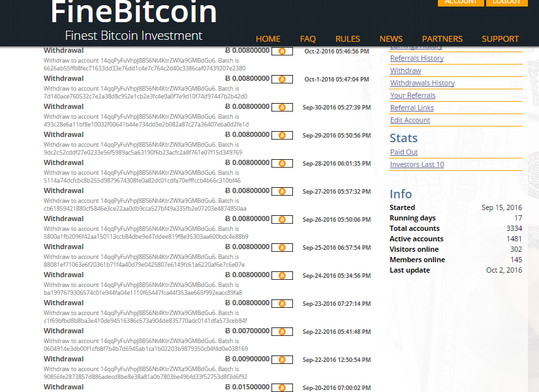The width and height of the screenshot is (539, 392).
Task: Click the Running days value 17
Action: point(518,218)
